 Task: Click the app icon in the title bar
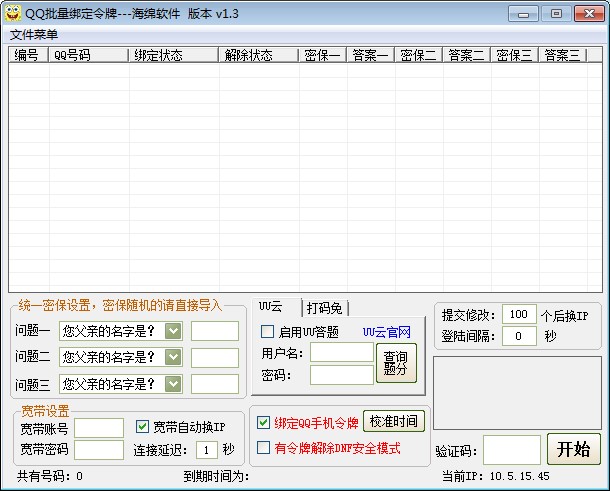(13, 13)
